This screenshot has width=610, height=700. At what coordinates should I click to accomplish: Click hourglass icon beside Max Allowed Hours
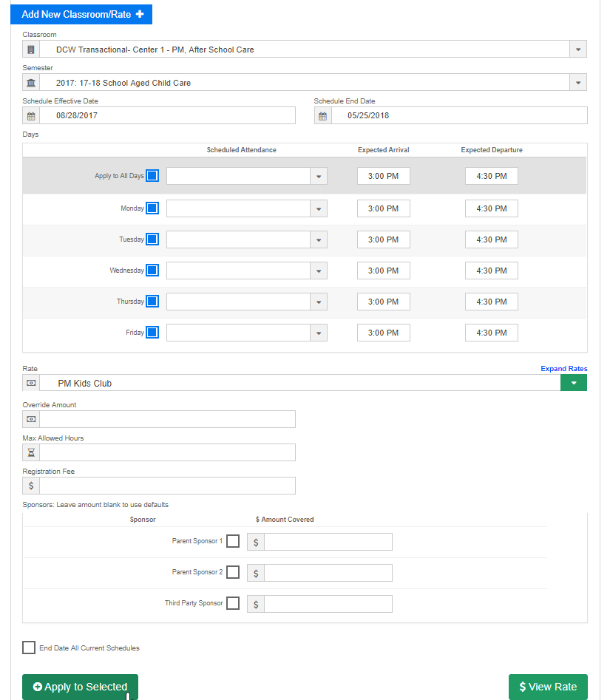pos(31,452)
